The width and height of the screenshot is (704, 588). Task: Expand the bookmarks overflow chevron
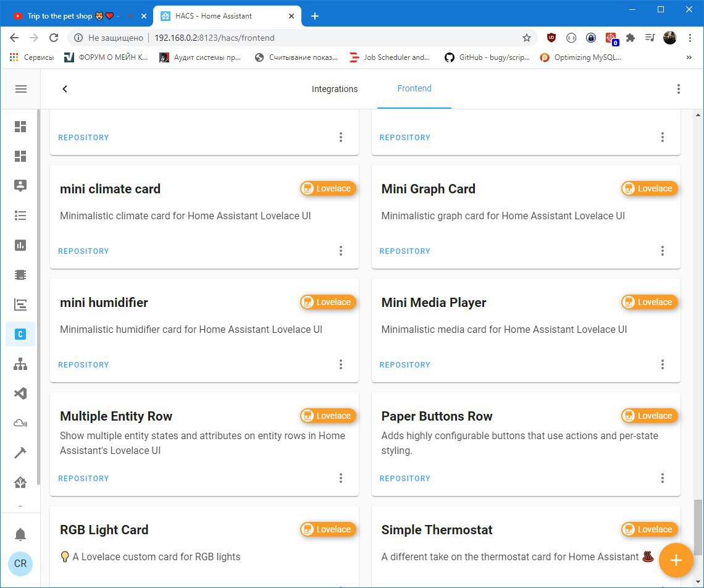pos(689,57)
